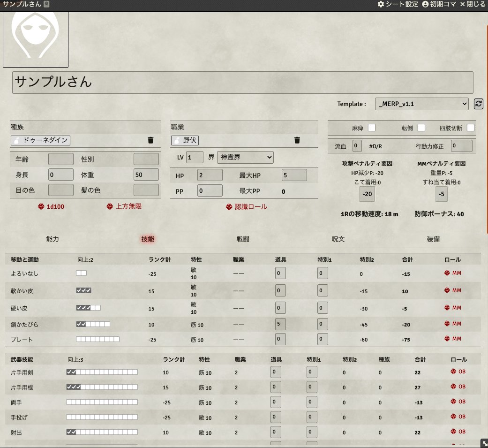Switch to the 呪文 tab
This screenshot has width=488, height=448.
[338, 239]
